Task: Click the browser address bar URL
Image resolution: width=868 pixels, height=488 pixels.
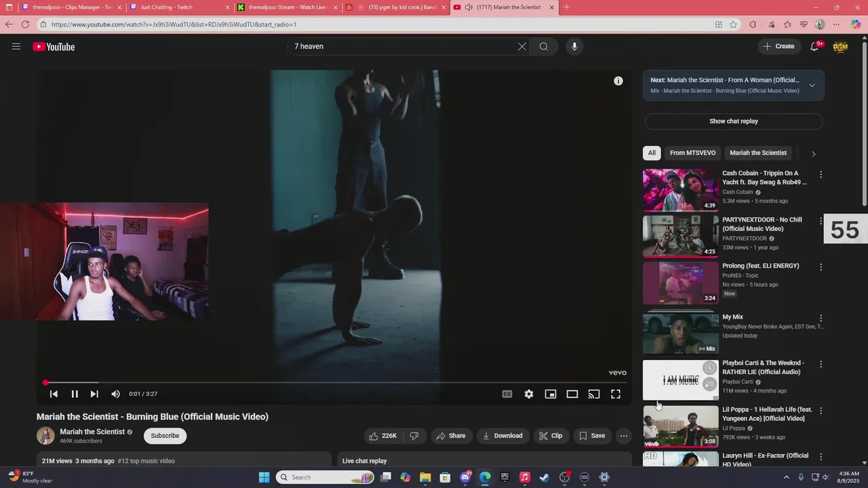Action: tap(174, 24)
